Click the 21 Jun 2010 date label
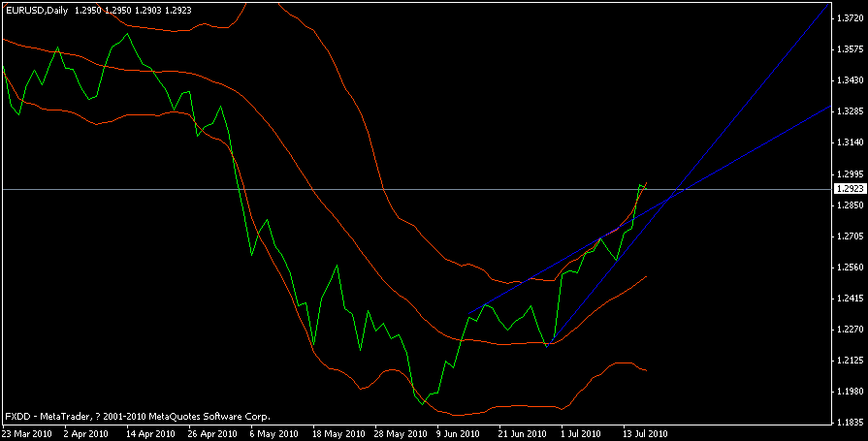Viewport: 868px width, 441px height. click(523, 434)
